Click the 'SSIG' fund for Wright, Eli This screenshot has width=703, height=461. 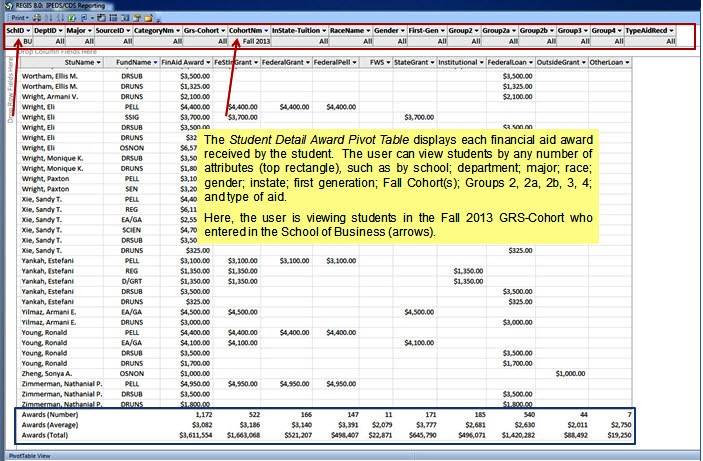click(132, 117)
